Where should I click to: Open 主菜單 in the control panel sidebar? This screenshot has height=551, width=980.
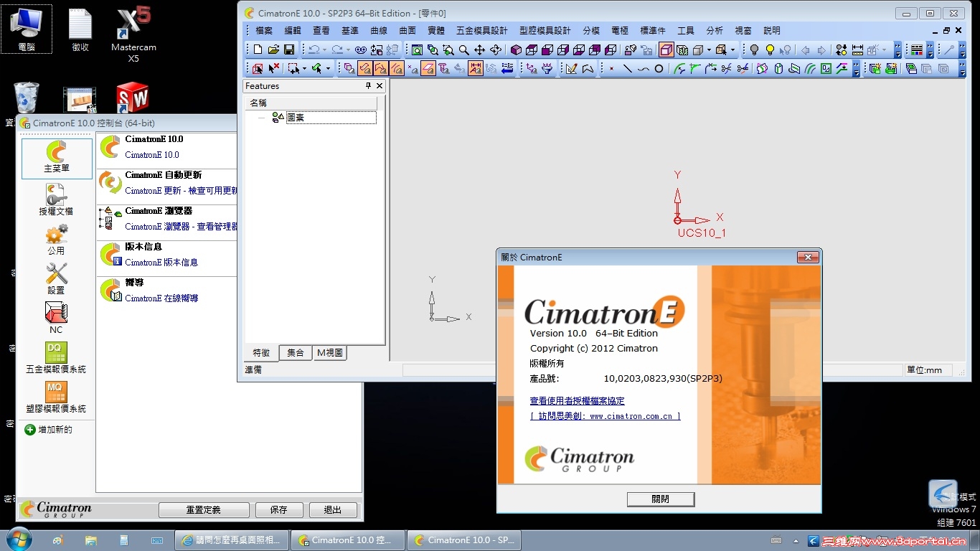(x=57, y=159)
